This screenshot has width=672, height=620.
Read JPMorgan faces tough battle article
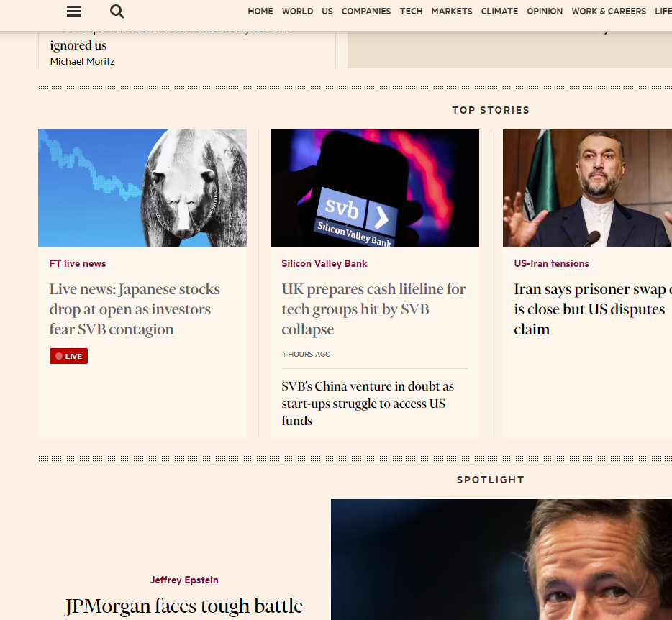coord(184,606)
